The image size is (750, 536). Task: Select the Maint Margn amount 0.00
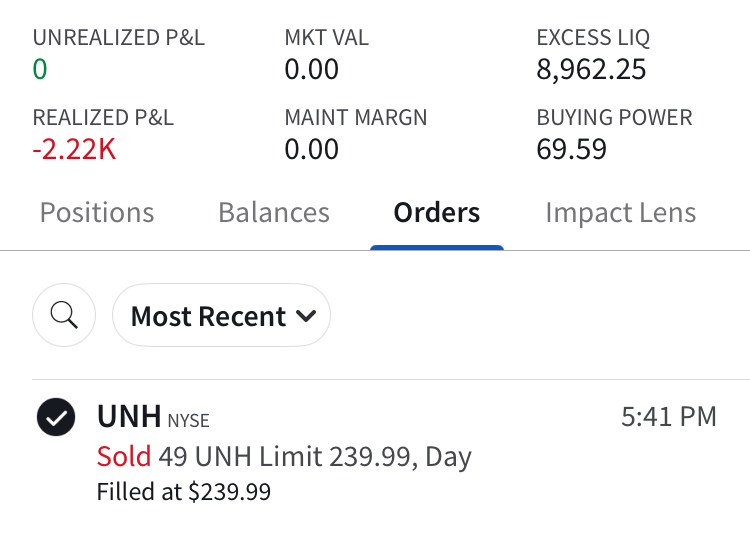(x=311, y=149)
